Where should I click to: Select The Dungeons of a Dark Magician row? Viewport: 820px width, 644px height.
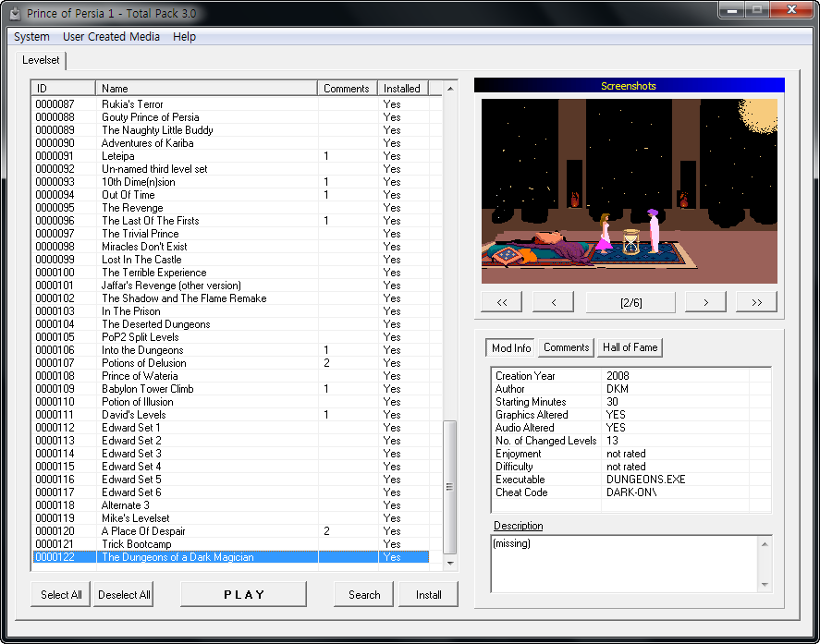click(x=230, y=557)
